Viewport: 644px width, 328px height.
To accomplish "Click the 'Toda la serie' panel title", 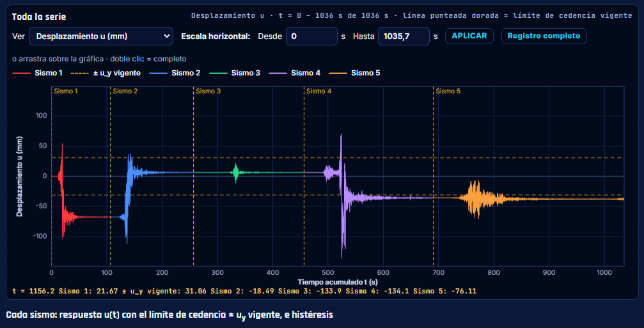I will (x=38, y=17).
